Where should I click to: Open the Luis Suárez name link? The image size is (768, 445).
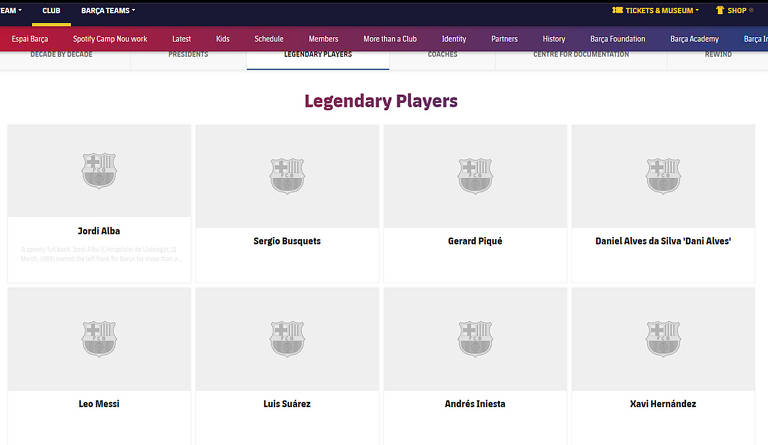(287, 404)
